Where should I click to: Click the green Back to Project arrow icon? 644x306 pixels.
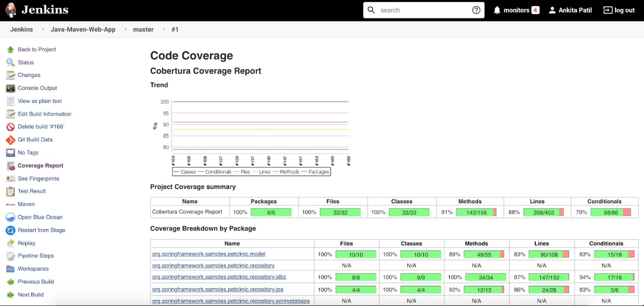click(10, 50)
